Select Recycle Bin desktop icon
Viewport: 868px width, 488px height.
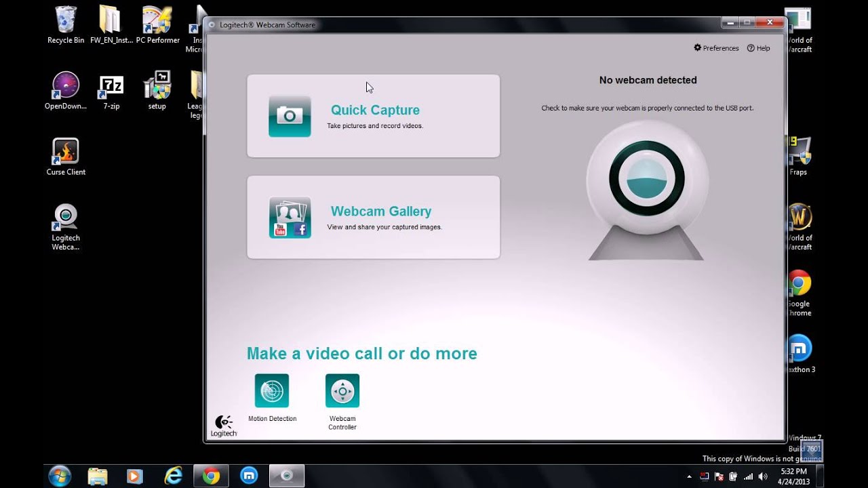tap(66, 25)
